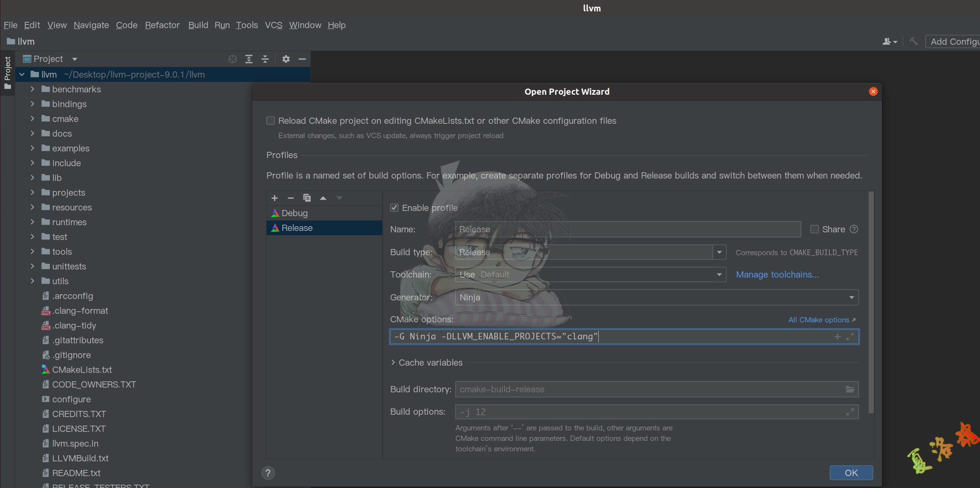Expand the Cache variables section
980x488 pixels.
[393, 363]
